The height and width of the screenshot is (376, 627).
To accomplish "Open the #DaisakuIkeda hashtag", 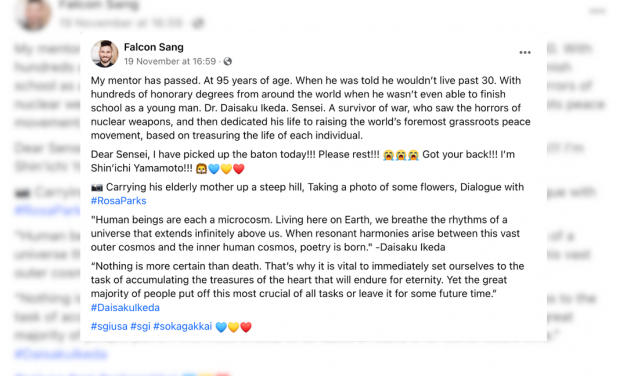I will (125, 308).
